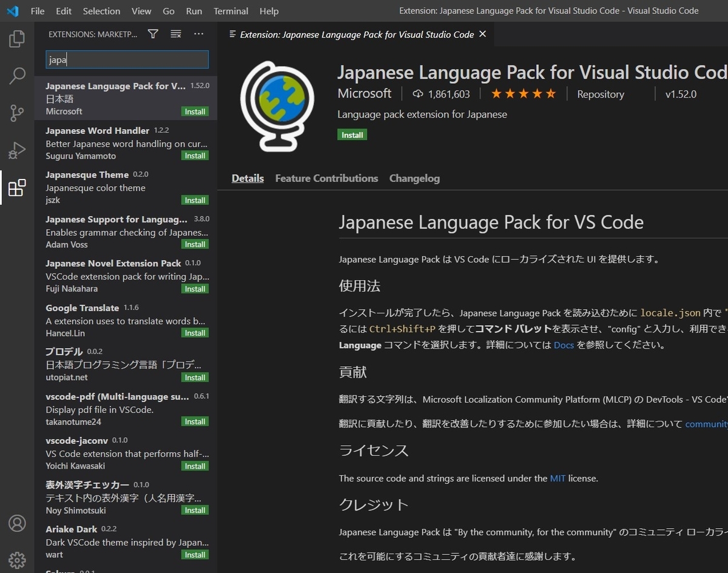Open the Search view in activity bar
Image resolution: width=728 pixels, height=573 pixels.
(x=17, y=76)
